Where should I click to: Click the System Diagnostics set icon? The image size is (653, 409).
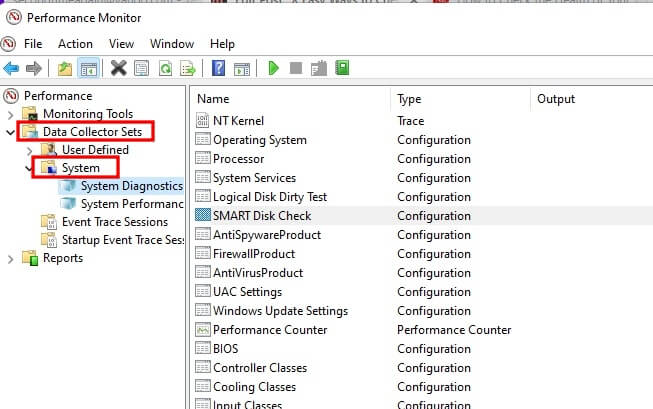(68, 186)
